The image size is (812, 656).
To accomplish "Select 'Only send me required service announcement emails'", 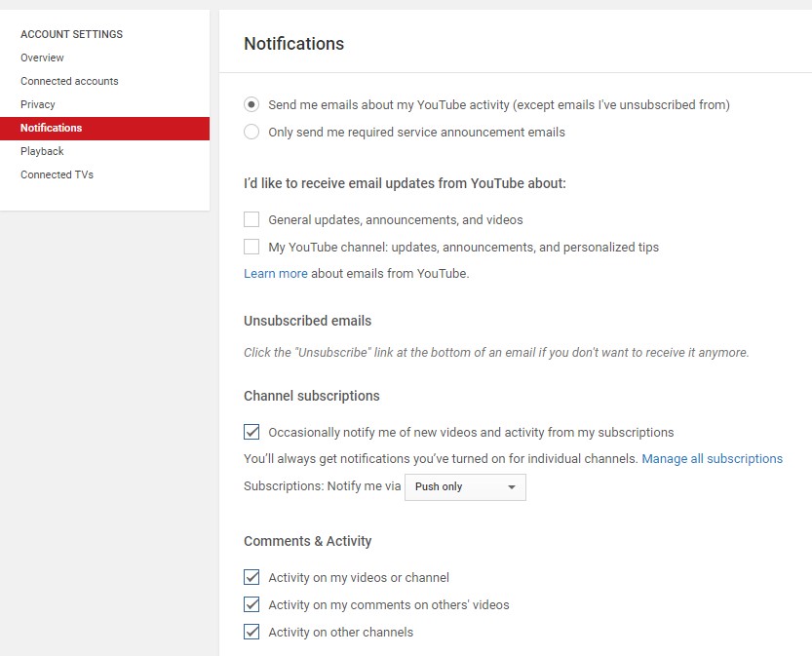I will (x=251, y=132).
